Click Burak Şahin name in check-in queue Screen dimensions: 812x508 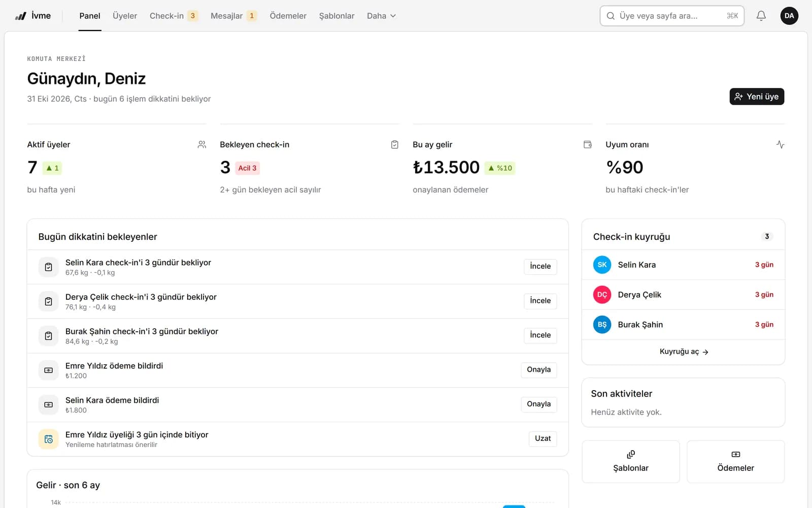click(640, 325)
